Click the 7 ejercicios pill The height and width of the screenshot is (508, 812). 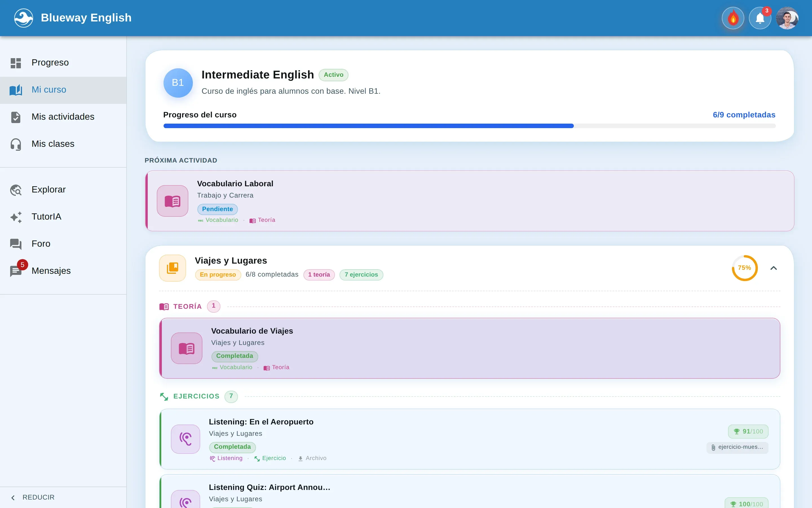[361, 275]
